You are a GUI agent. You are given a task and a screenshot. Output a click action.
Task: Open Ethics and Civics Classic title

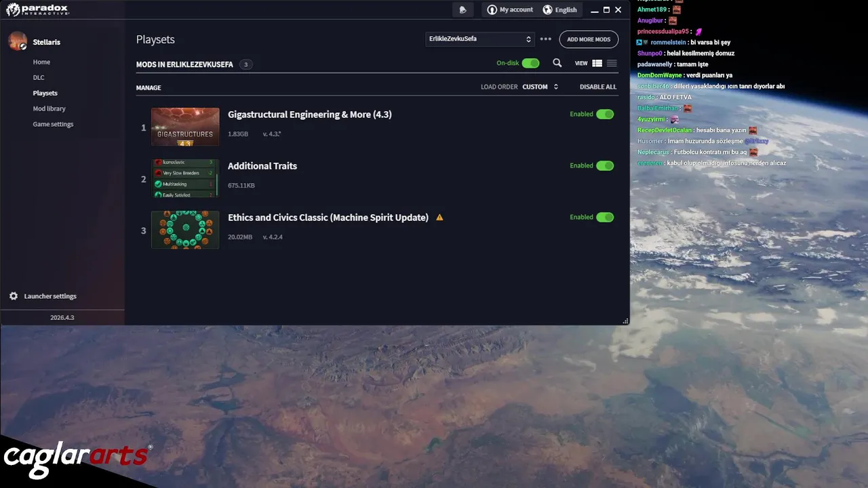(x=328, y=218)
